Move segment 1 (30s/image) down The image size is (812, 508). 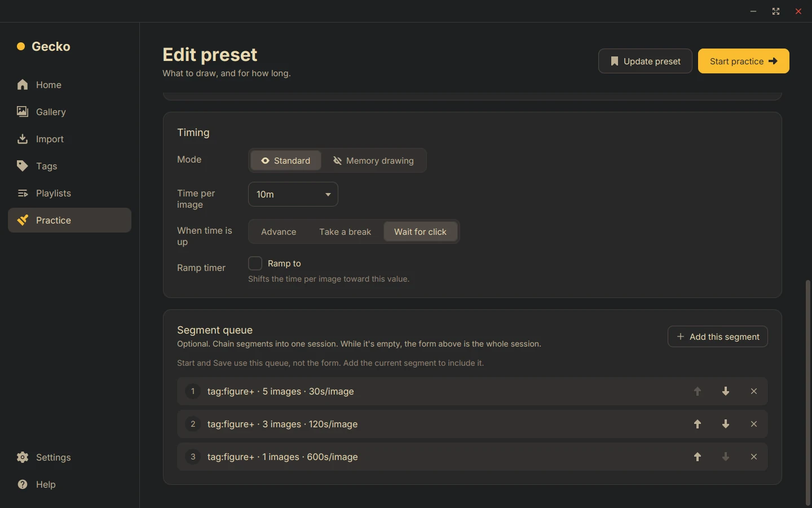coord(726,391)
